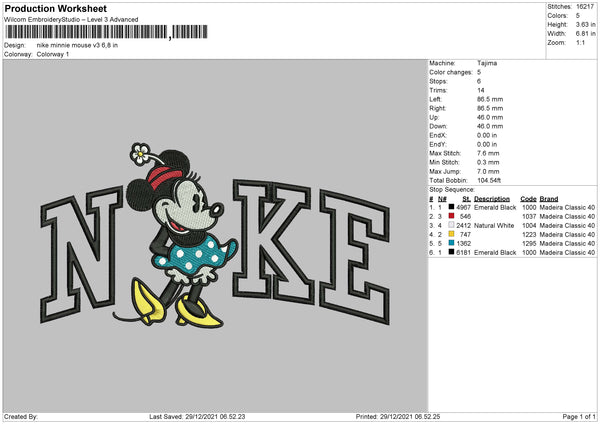Click the "Created By:" footer label
The image size is (600, 424).
click(21, 417)
